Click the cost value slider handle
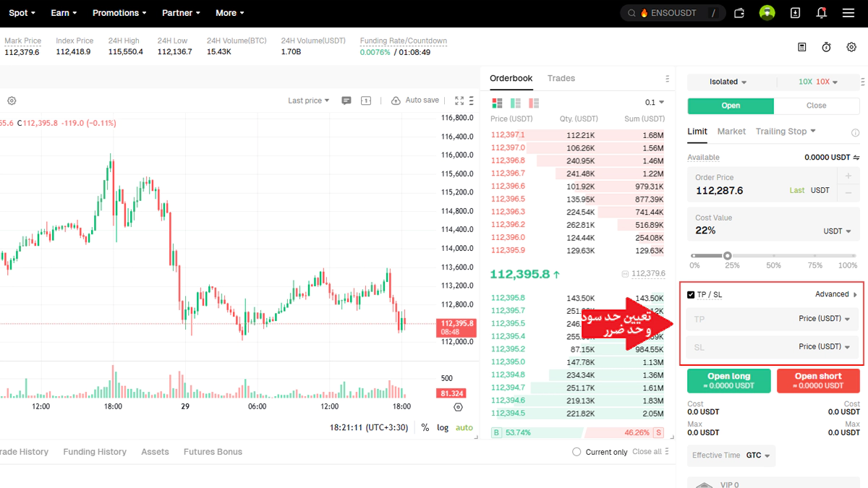The width and height of the screenshot is (868, 488). pos(728,255)
